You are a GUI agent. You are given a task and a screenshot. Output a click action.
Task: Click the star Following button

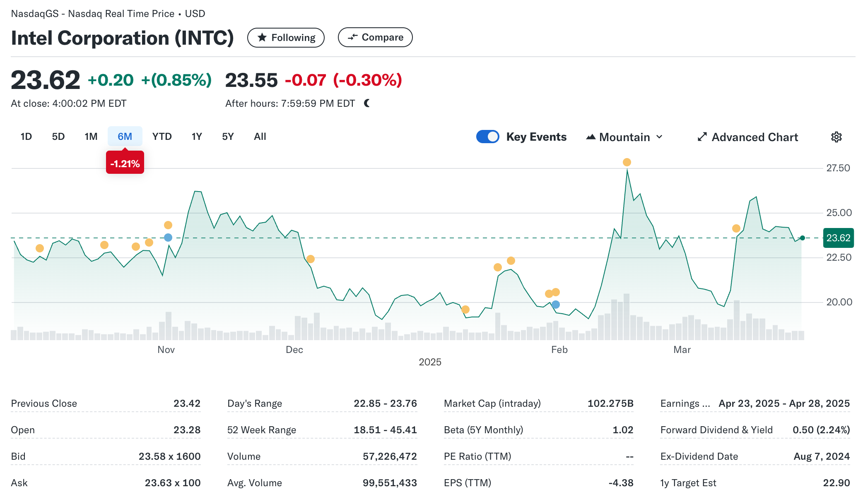[x=286, y=38]
